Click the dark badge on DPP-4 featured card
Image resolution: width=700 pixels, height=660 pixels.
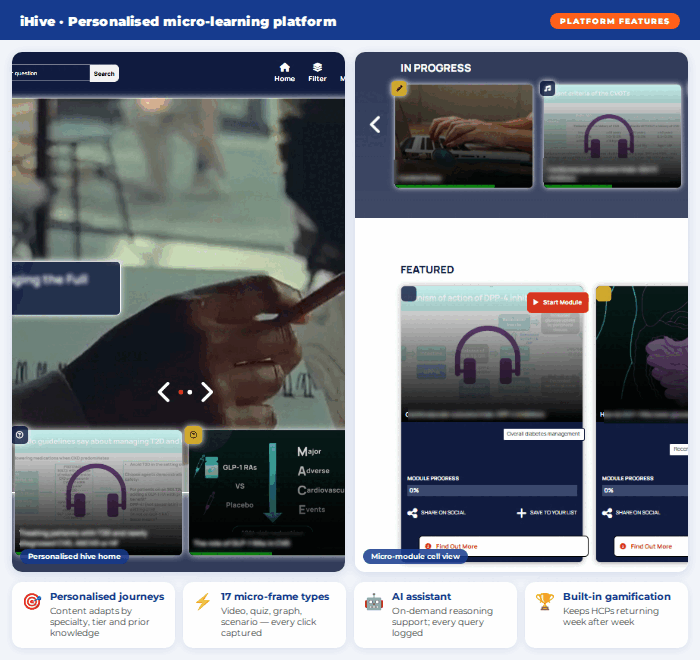point(408,294)
